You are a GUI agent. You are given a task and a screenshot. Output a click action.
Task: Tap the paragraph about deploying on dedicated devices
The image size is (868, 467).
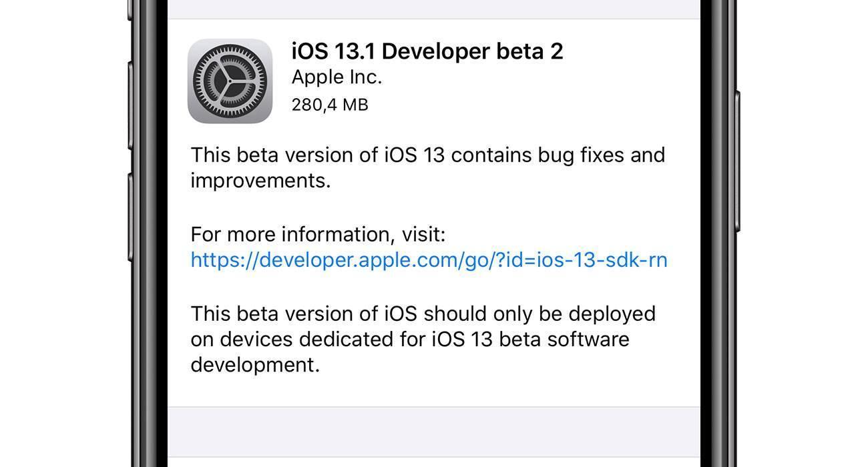423,339
